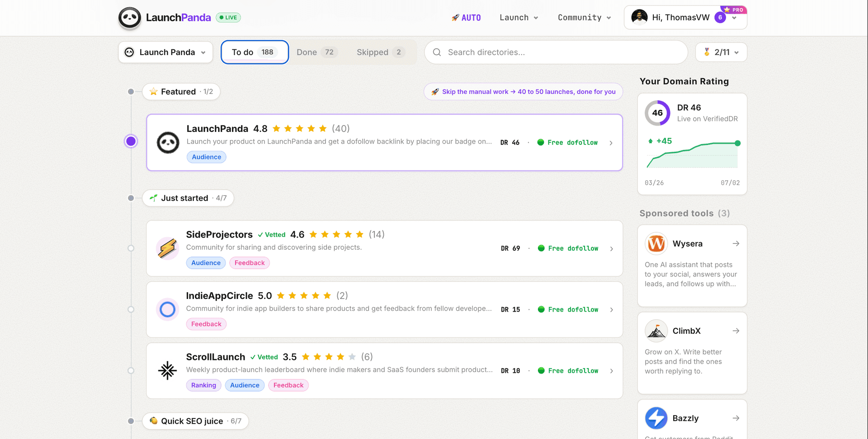Open the Launch Panda product selector

click(x=165, y=52)
